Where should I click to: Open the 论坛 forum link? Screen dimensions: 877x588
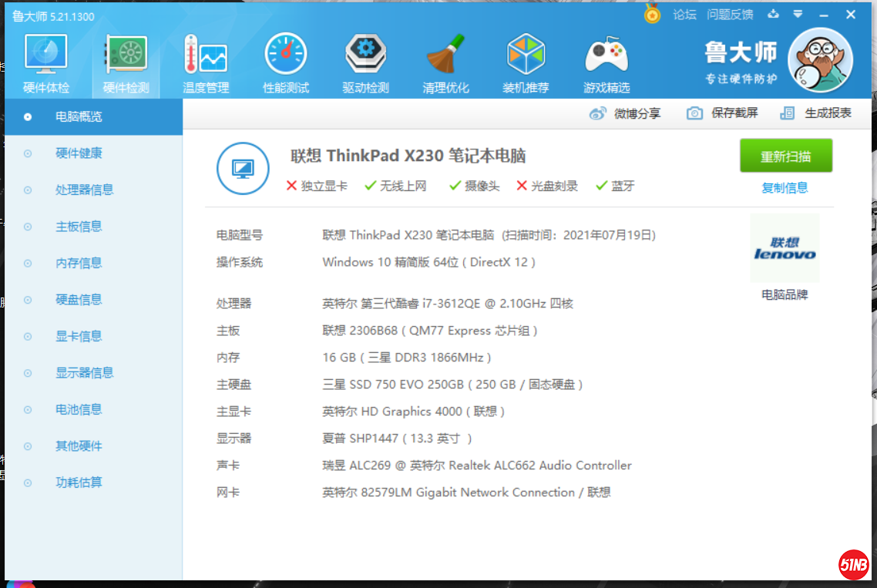pyautogui.click(x=684, y=14)
